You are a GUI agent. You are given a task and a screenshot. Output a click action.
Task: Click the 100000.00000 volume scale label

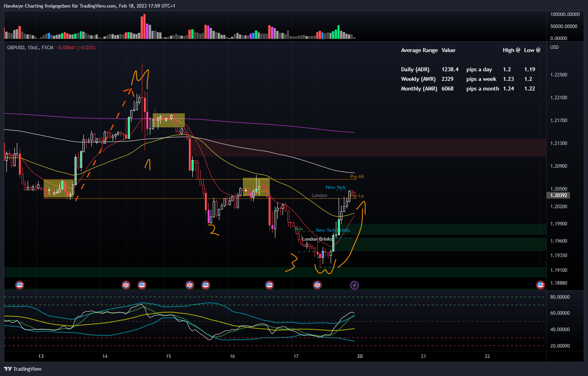point(565,14)
